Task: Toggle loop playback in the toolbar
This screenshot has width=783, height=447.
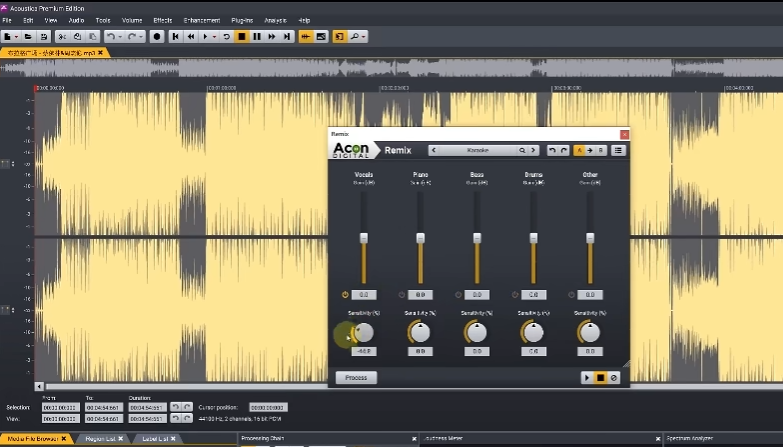Action: (226, 37)
